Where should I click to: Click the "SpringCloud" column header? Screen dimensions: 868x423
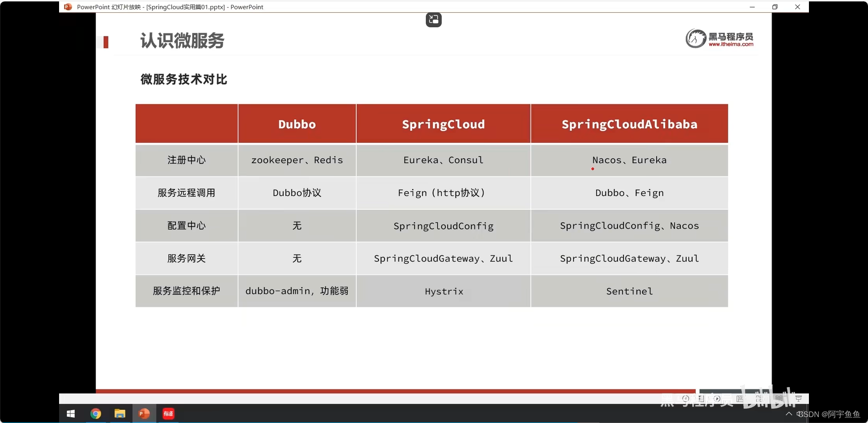[x=444, y=124]
